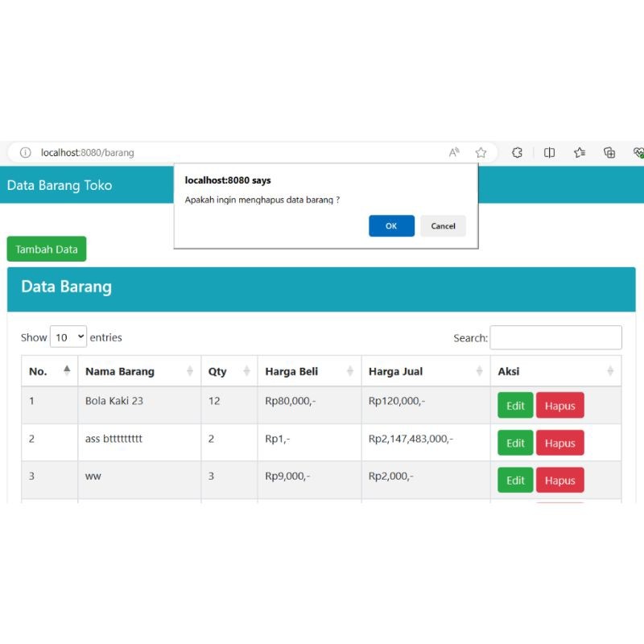644x644 pixels.
Task: Open the Show entries dropdown
Action: click(68, 337)
